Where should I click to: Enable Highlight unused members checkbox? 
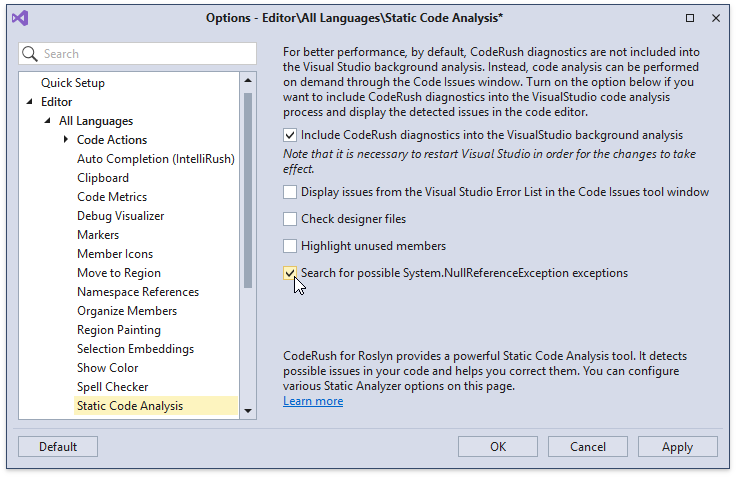point(290,246)
